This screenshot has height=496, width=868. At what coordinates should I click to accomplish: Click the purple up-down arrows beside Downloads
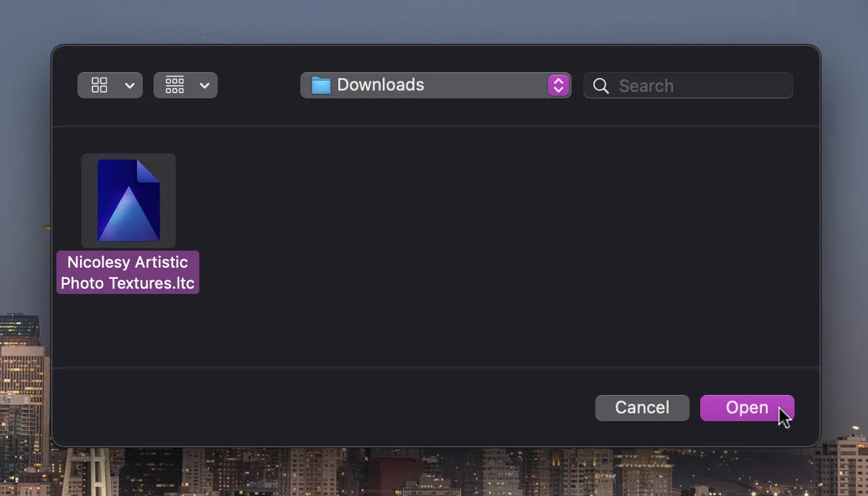pos(558,85)
